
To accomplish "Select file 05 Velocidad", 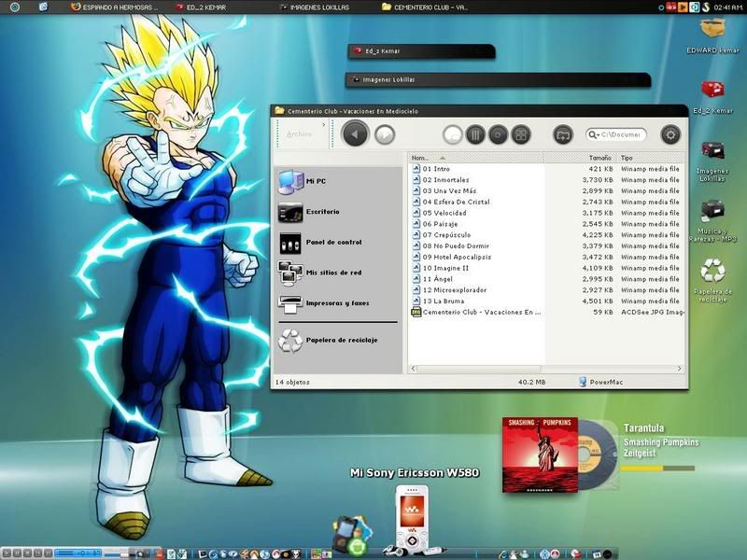I will coord(439,213).
